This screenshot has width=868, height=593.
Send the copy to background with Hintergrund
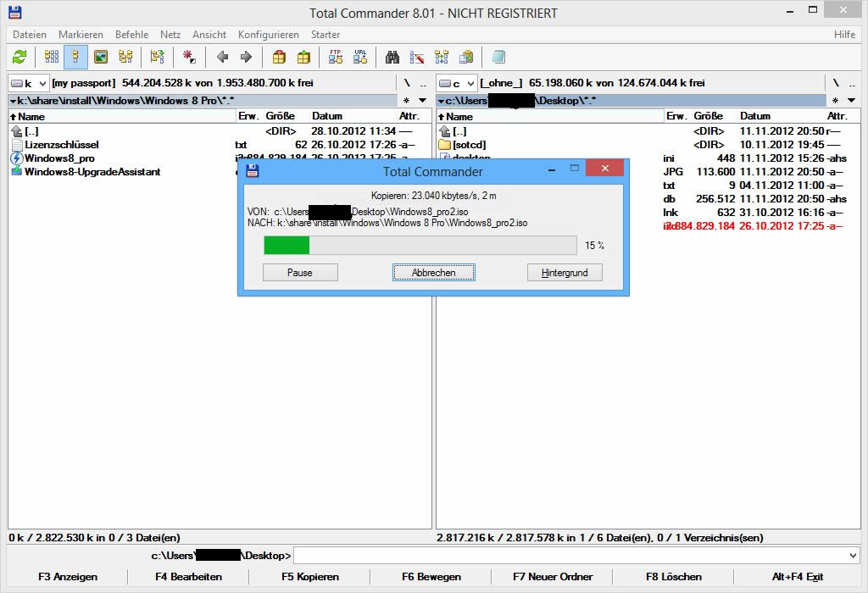565,273
